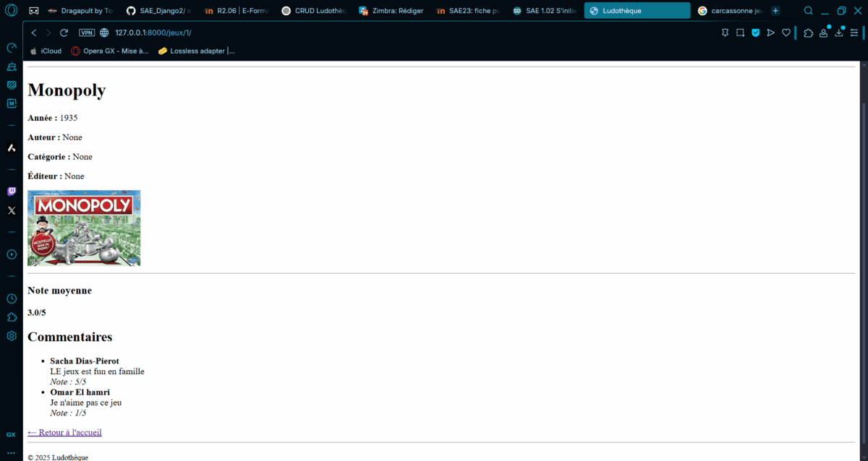
Task: Click the GX label at sidebar bottom
Action: (x=12, y=435)
